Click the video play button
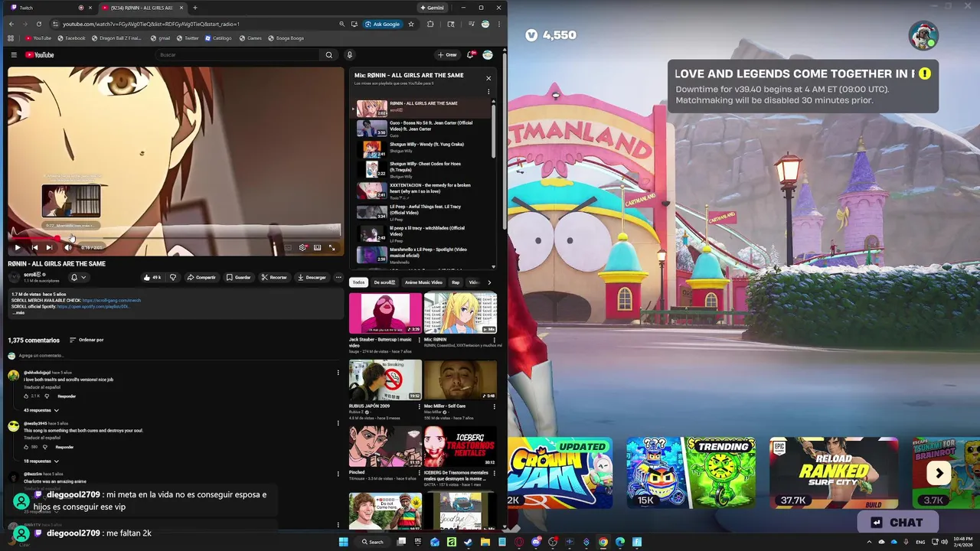 pyautogui.click(x=17, y=247)
